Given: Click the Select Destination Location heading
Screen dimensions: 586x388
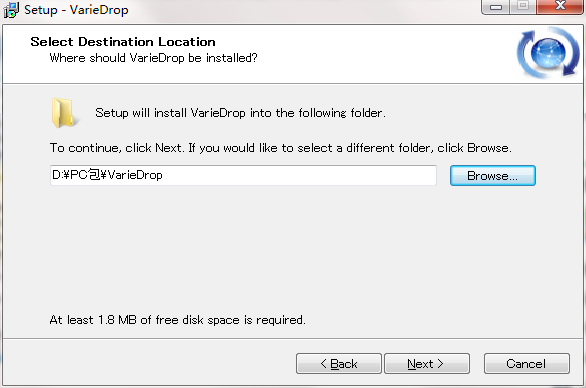Looking at the screenshot, I should (x=123, y=41).
